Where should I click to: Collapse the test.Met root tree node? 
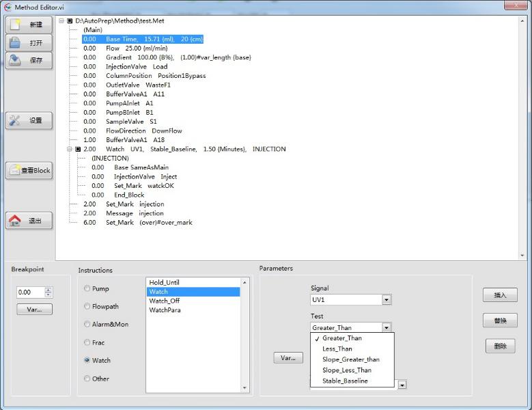click(x=61, y=21)
